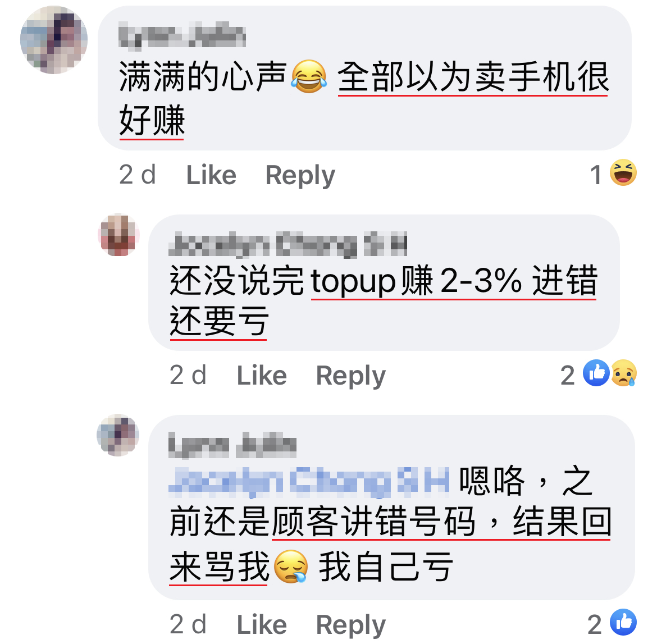Reply to the 顾客讲错号码 comment
The width and height of the screenshot is (657, 644).
point(351,625)
